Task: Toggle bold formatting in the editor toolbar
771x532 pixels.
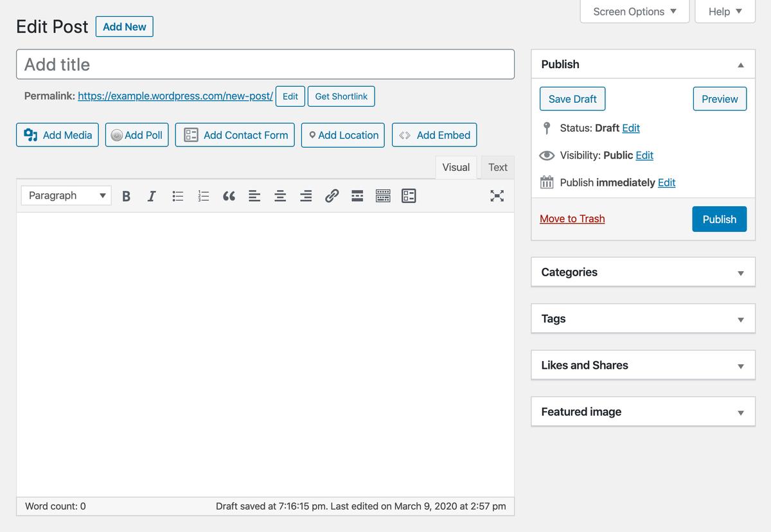Action: pos(126,196)
